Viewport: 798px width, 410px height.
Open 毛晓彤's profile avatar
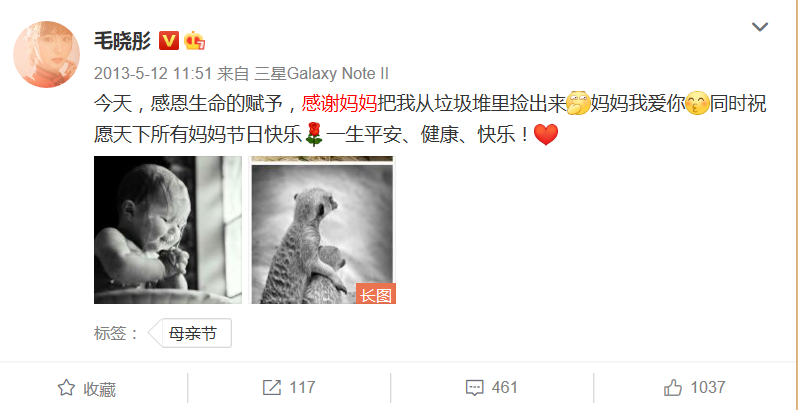click(46, 54)
